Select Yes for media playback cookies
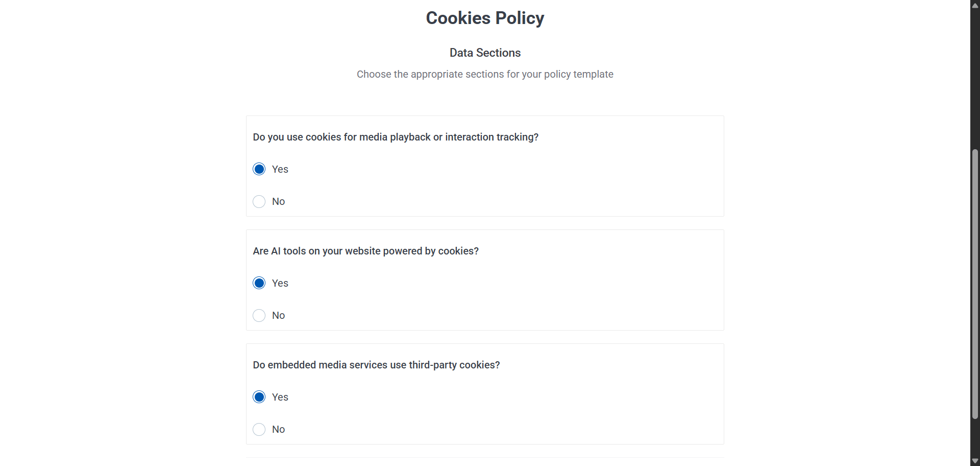The height and width of the screenshot is (466, 980). [259, 169]
